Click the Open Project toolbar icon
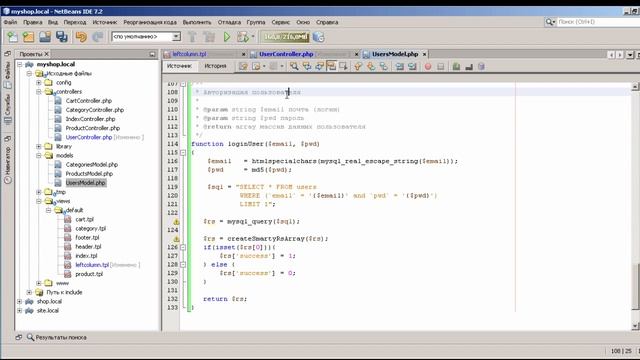The height and width of the screenshot is (360, 640). pyautogui.click(x=45, y=37)
